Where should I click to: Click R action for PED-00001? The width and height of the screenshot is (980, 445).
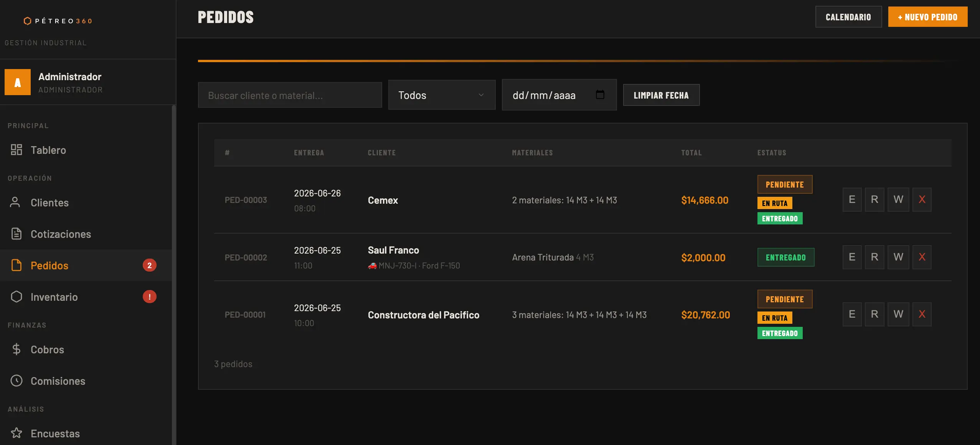coord(874,314)
